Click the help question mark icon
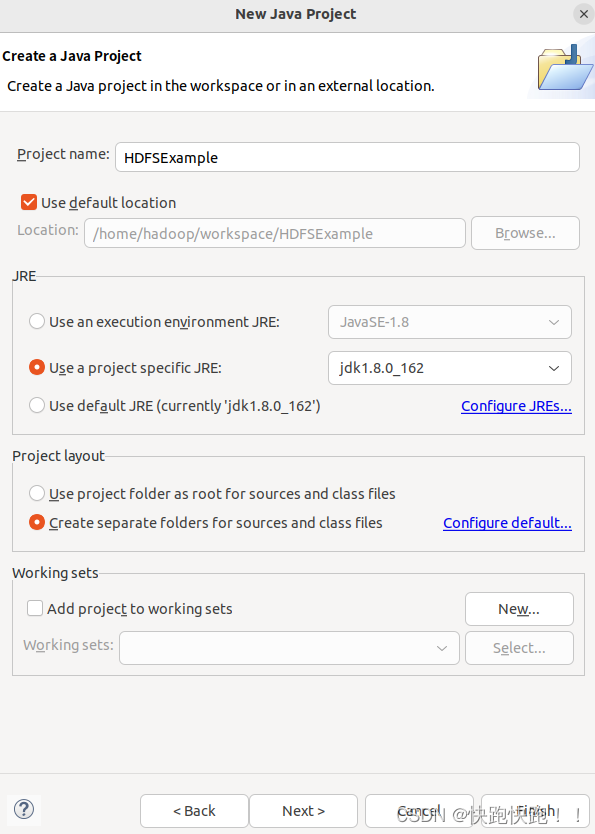Screen dimensions: 595x834 (23, 809)
